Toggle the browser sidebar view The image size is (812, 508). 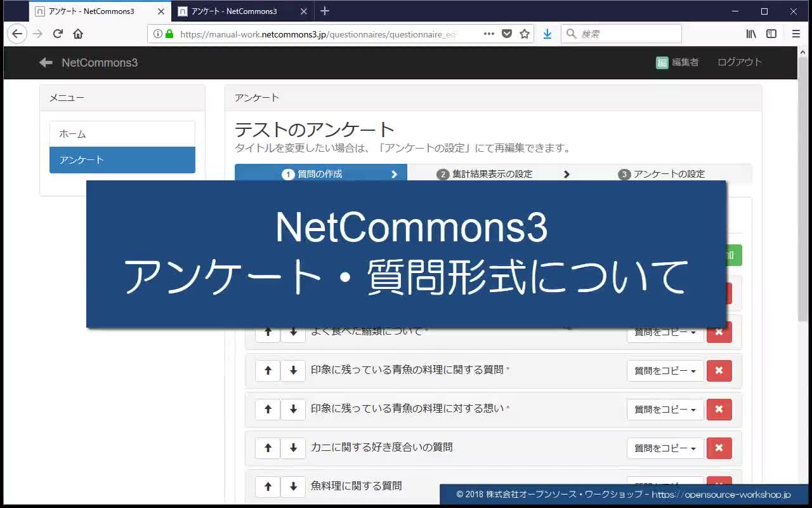[x=771, y=34]
